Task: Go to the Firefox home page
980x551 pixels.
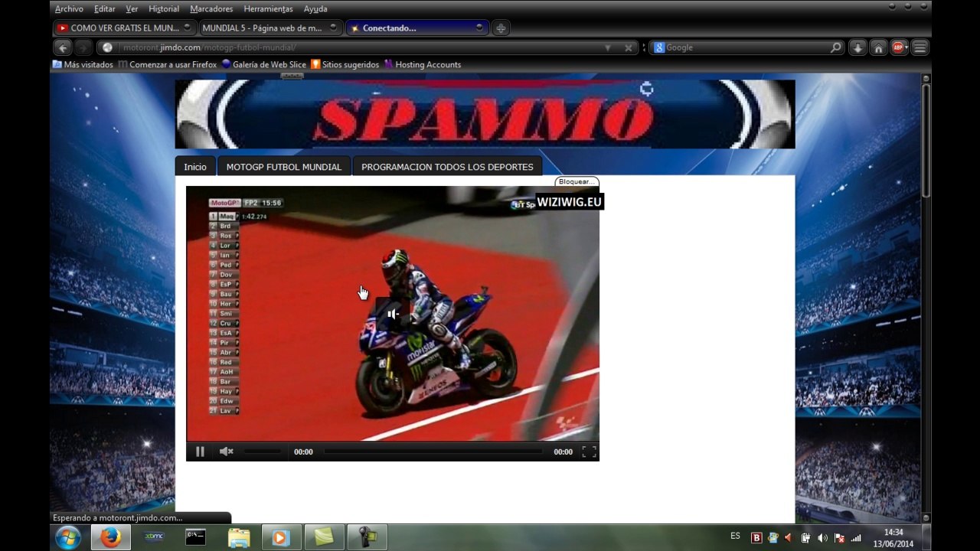Action: (878, 47)
